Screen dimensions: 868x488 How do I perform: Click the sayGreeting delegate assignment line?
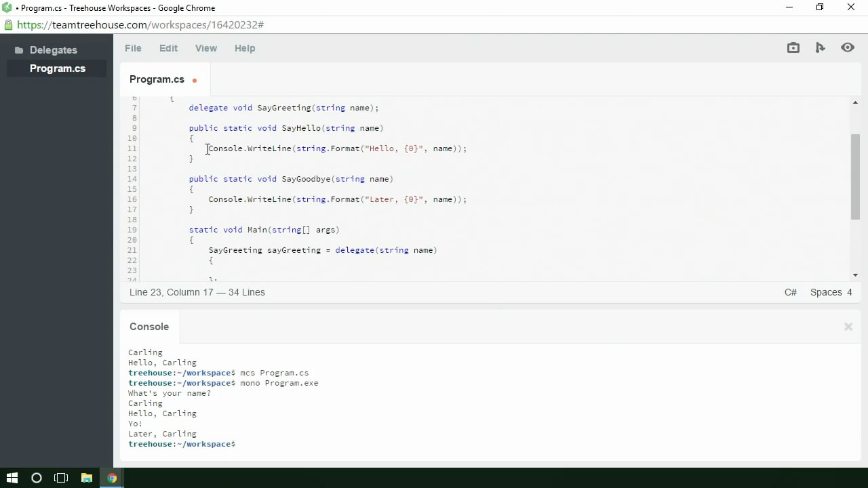pyautogui.click(x=323, y=250)
